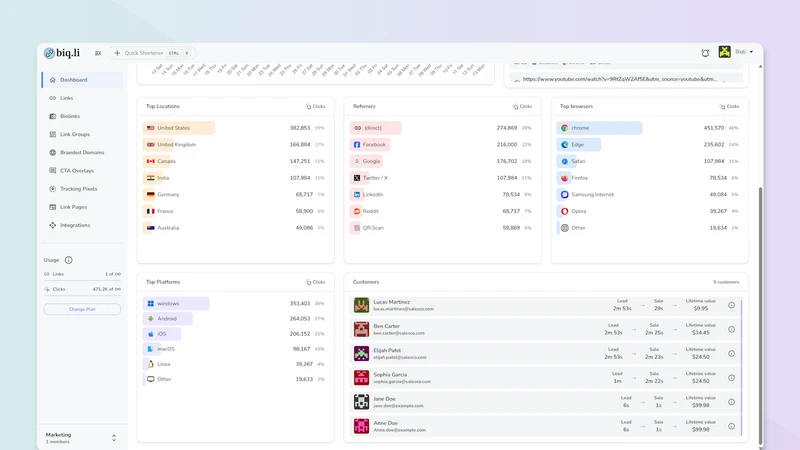Click the Reddit referrer icon
Screen dimensions: 800x450
(357, 211)
